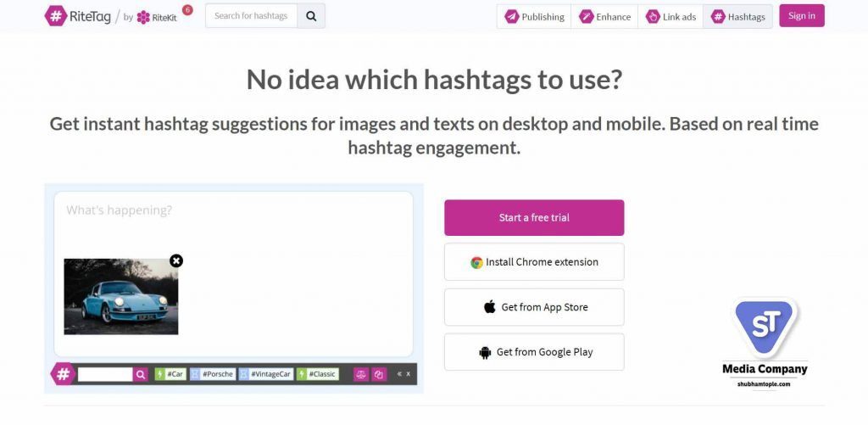The image size is (868, 425).
Task: Select the #Car hashtag suggestion
Action: point(170,374)
